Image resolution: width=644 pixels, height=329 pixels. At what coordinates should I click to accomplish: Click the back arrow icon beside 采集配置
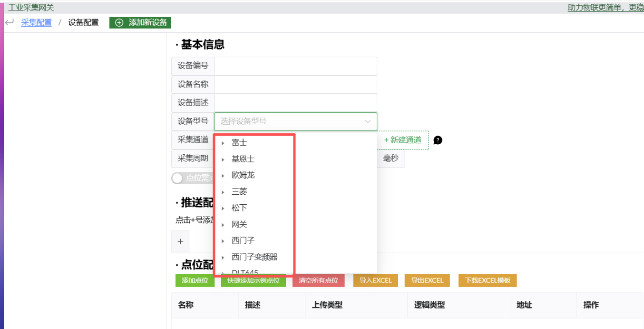pos(10,22)
